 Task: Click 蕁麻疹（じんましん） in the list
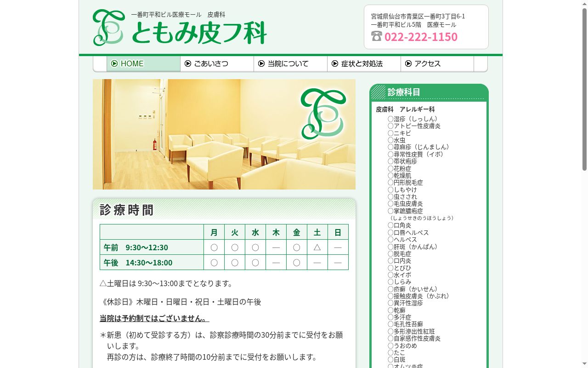[x=420, y=147]
